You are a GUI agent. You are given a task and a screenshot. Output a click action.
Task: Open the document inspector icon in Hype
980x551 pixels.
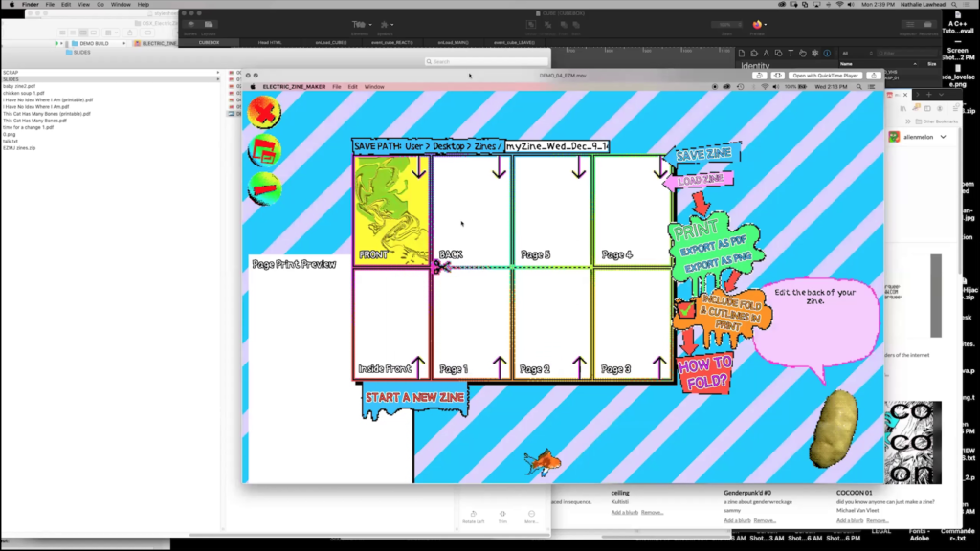point(742,54)
